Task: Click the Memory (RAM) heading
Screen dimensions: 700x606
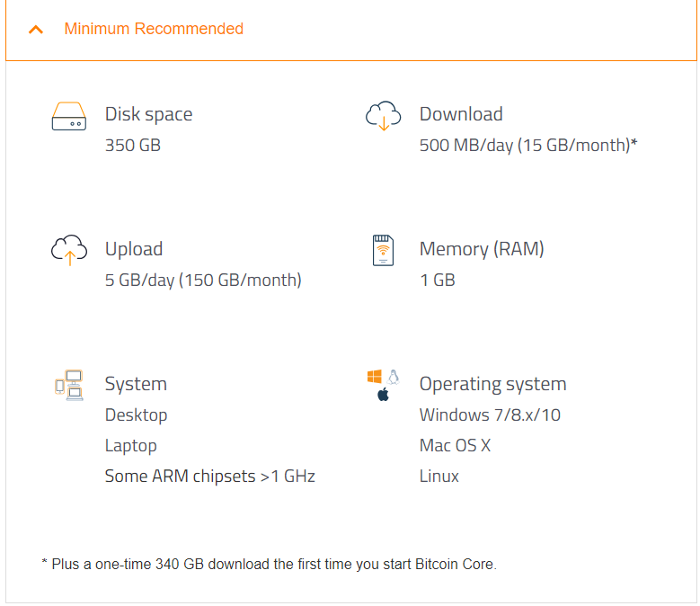Action: click(x=482, y=249)
